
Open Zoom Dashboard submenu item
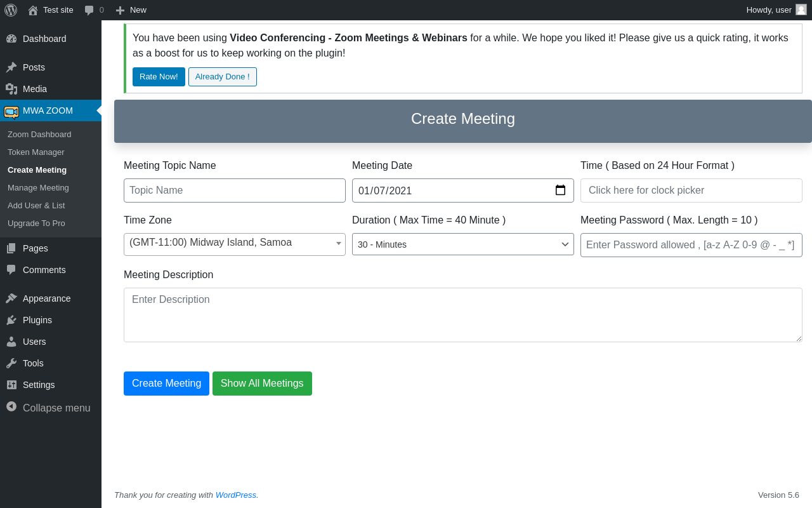39,135
